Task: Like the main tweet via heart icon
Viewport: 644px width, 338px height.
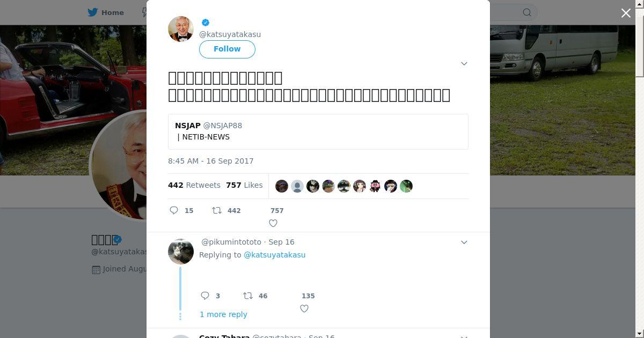Action: pos(273,223)
